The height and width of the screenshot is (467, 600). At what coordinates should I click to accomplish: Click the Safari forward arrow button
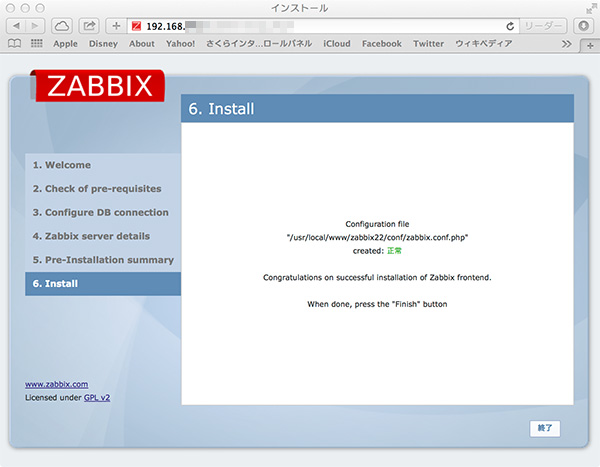(x=36, y=25)
